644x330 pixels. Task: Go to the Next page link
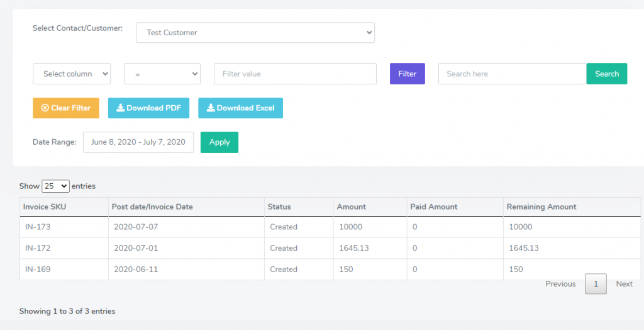[624, 284]
